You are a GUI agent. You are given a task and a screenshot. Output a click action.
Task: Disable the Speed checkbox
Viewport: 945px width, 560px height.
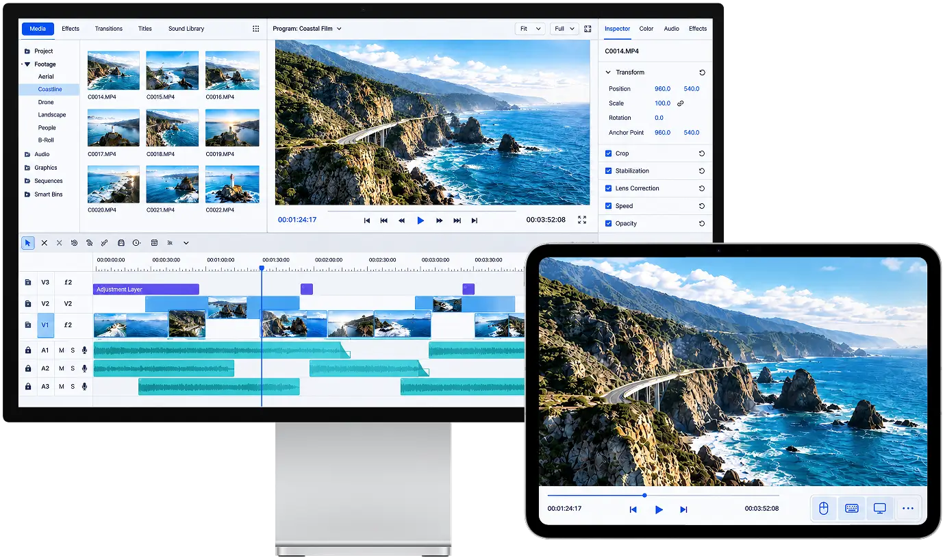(x=609, y=206)
